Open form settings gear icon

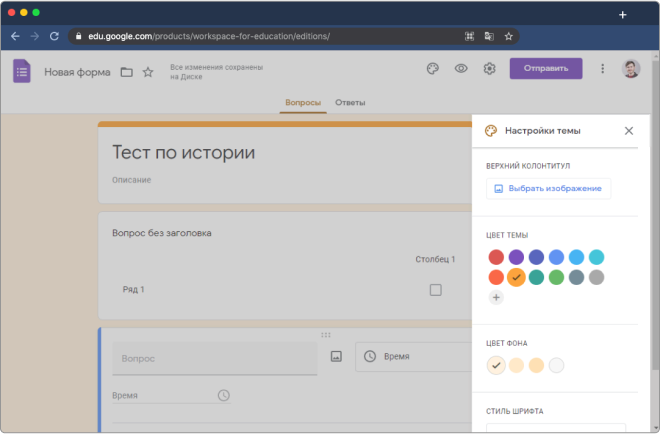[489, 68]
